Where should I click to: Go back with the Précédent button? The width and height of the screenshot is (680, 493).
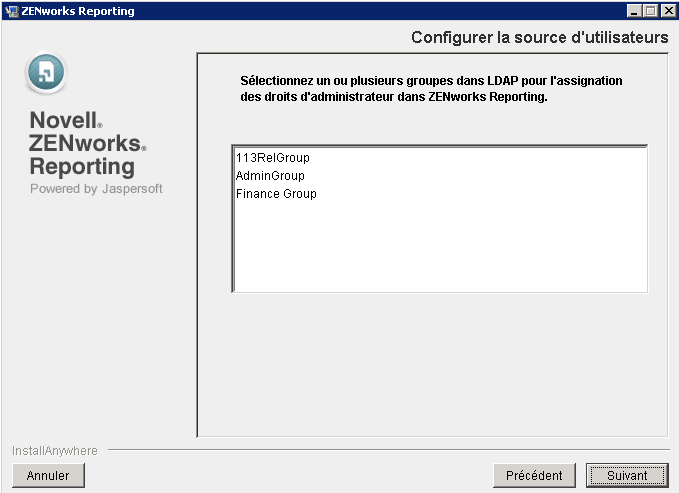coord(534,475)
